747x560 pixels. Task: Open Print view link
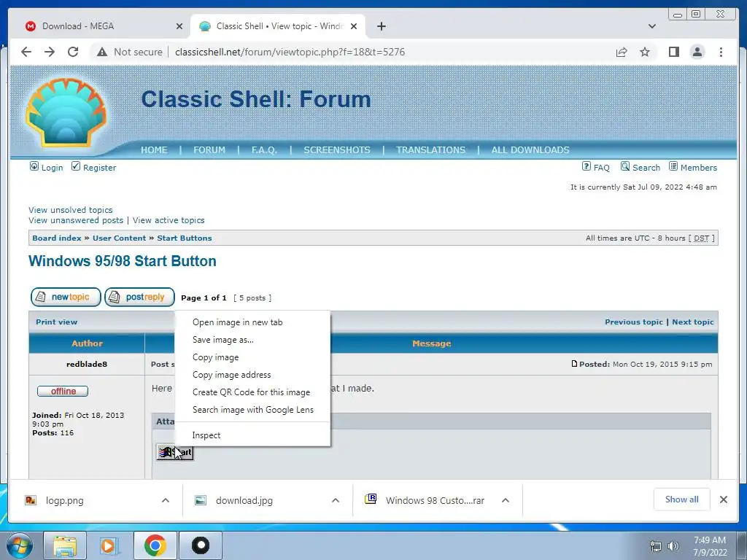point(56,322)
